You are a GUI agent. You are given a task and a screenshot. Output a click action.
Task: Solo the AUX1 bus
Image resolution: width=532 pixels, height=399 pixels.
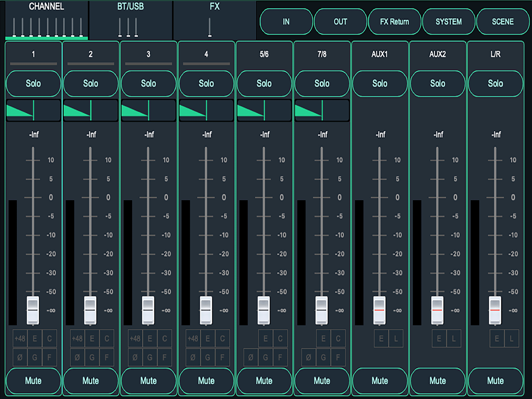(x=380, y=84)
